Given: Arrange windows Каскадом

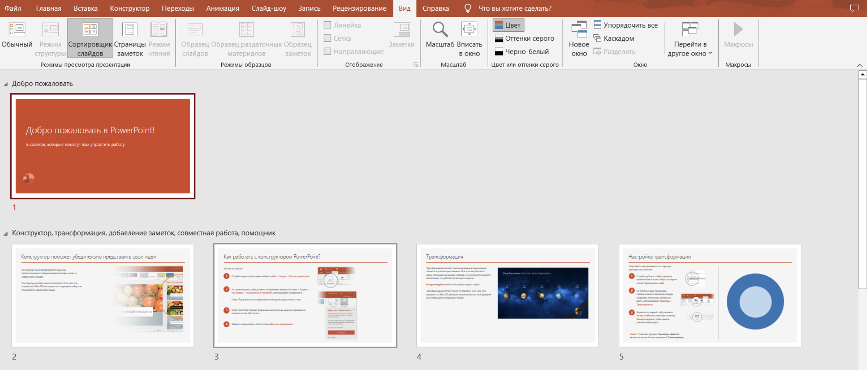Looking at the screenshot, I should click(x=614, y=38).
